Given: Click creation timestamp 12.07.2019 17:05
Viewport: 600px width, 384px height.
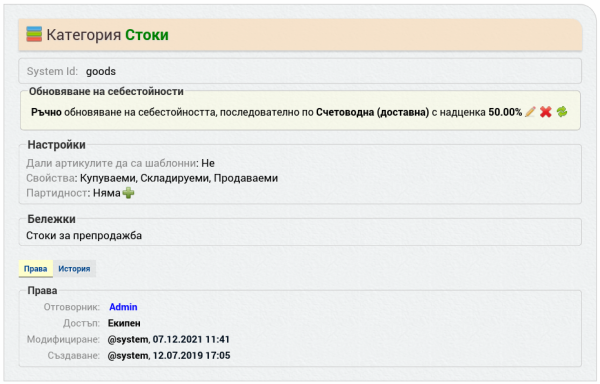Looking at the screenshot, I should [x=192, y=356].
